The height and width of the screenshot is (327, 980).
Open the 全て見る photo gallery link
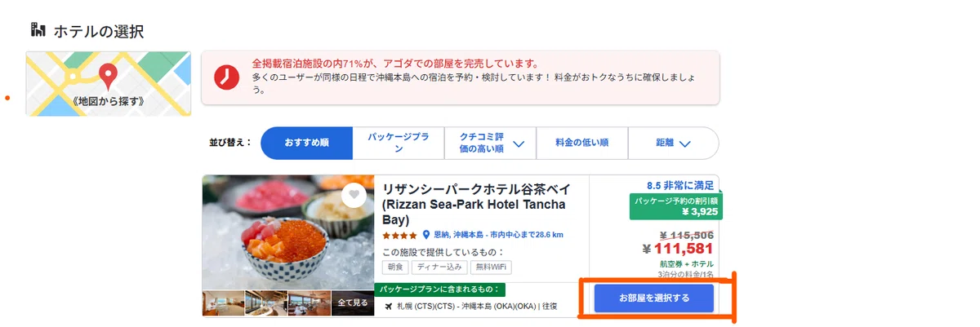[x=352, y=303]
